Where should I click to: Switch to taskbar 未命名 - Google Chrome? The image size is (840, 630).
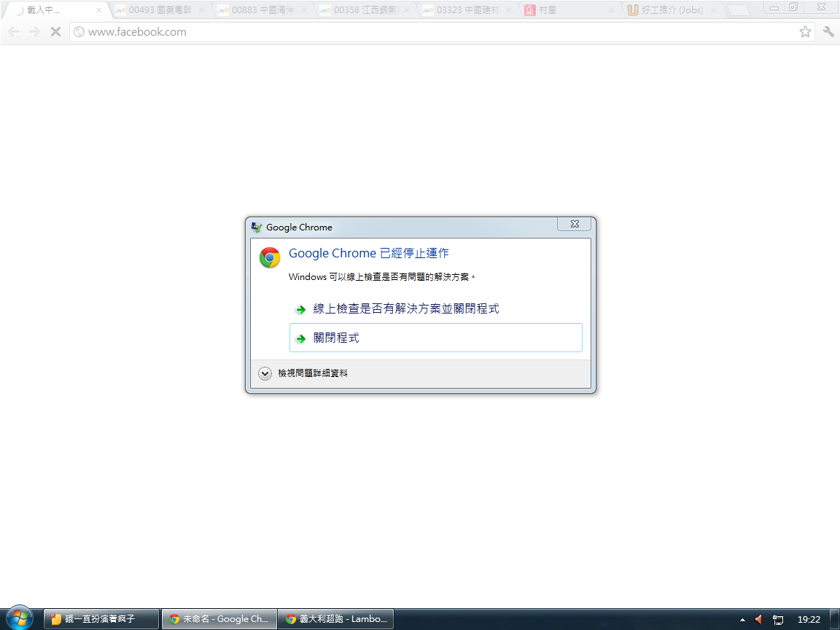tap(219, 619)
